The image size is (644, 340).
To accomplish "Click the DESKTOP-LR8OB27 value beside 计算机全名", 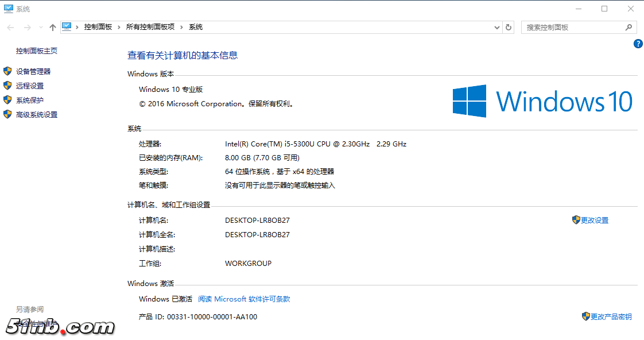I will [x=257, y=235].
